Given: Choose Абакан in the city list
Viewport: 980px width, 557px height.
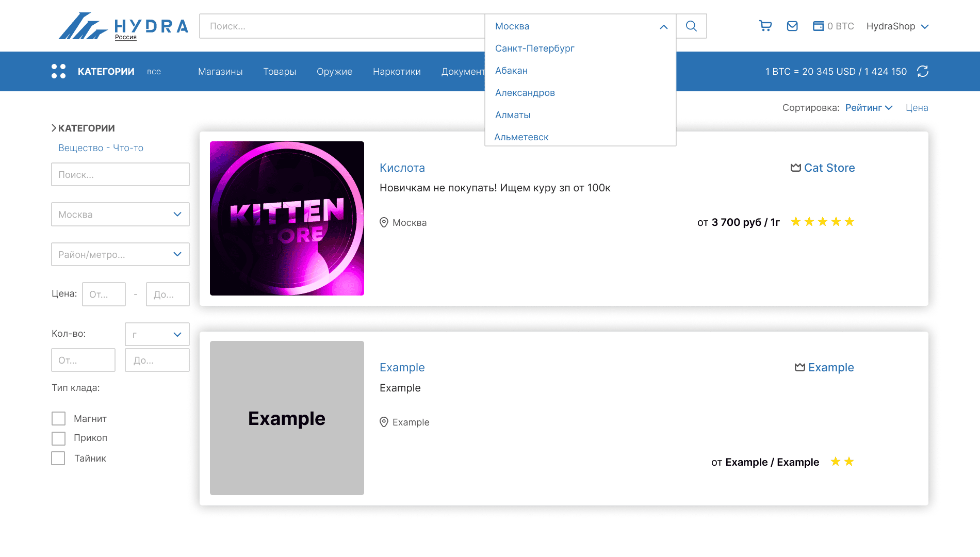Looking at the screenshot, I should [511, 71].
